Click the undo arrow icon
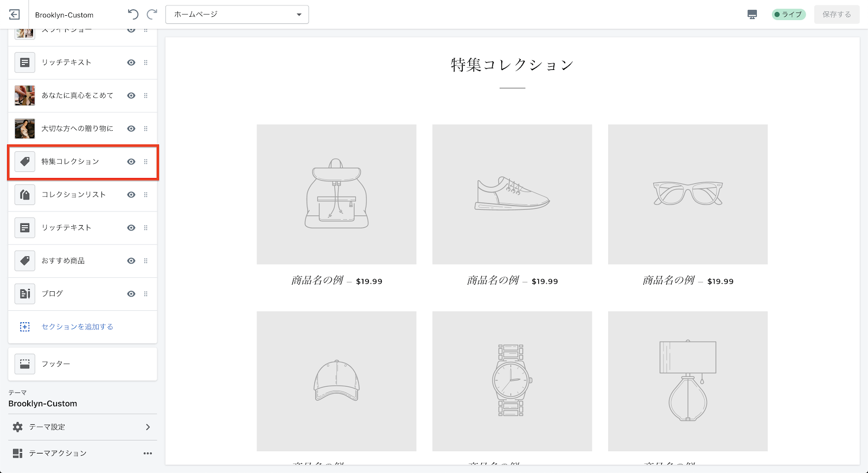Screen dimensions: 868x473 133,15
